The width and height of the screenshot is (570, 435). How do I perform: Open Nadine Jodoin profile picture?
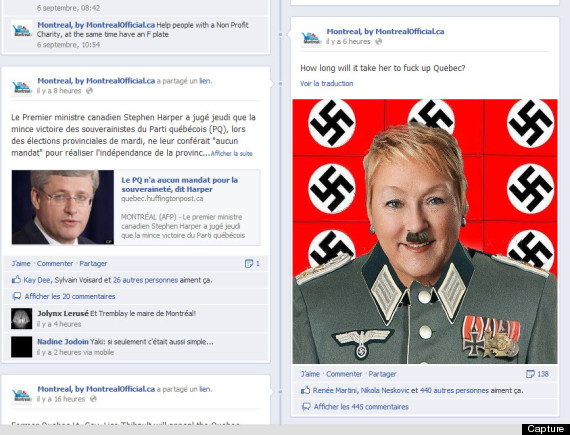(21, 347)
